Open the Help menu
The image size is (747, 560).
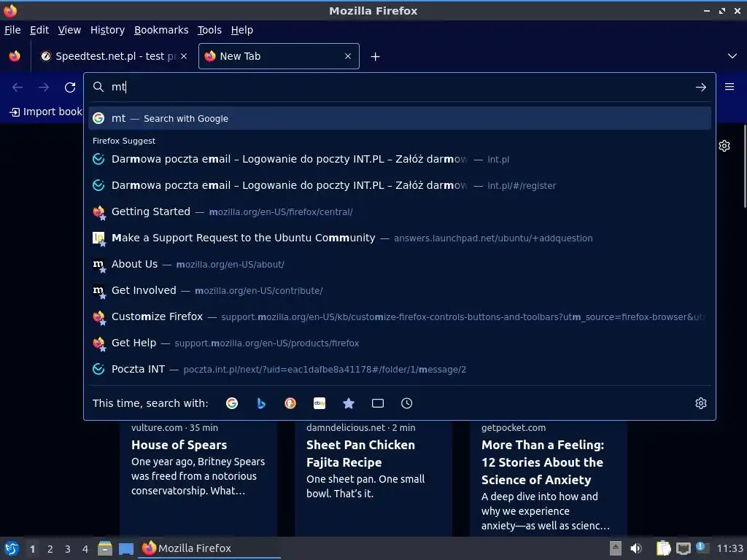242,30
